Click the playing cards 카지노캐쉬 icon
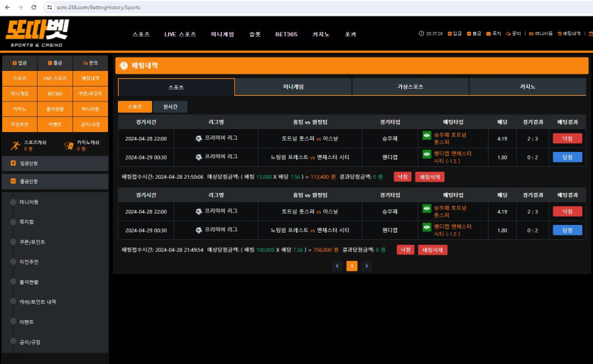593x364 pixels. 69,145
